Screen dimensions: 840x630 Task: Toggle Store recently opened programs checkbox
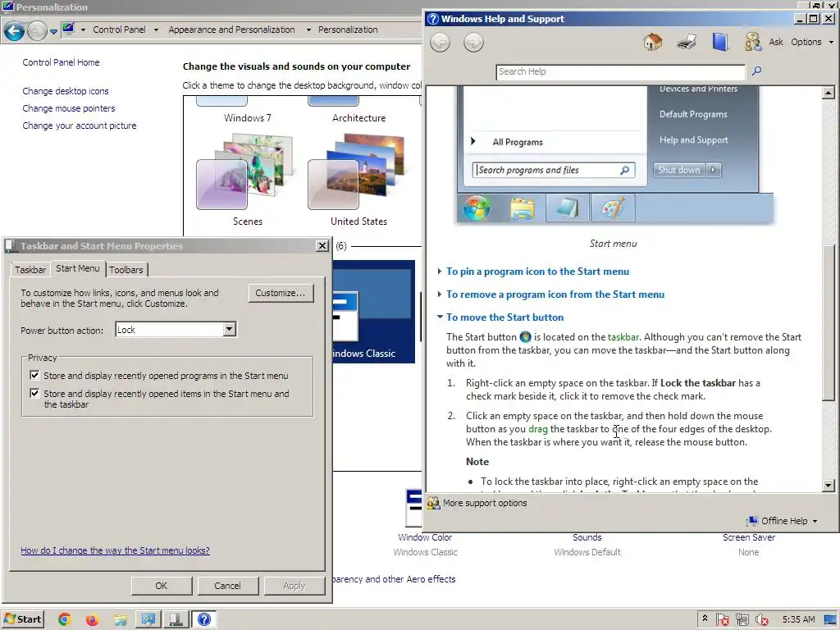[x=34, y=375]
